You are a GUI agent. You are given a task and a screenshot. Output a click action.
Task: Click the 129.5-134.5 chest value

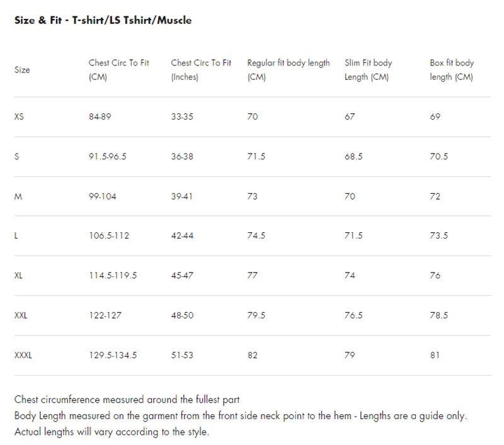point(113,355)
